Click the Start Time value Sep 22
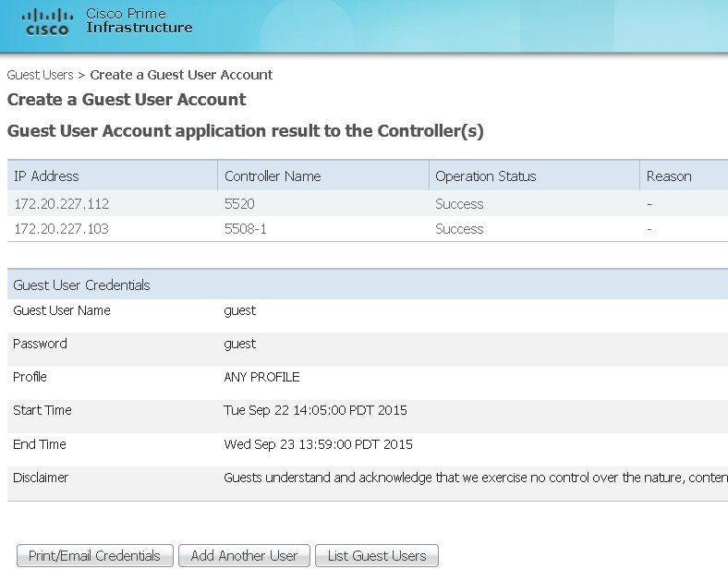728x569 pixels. [315, 410]
